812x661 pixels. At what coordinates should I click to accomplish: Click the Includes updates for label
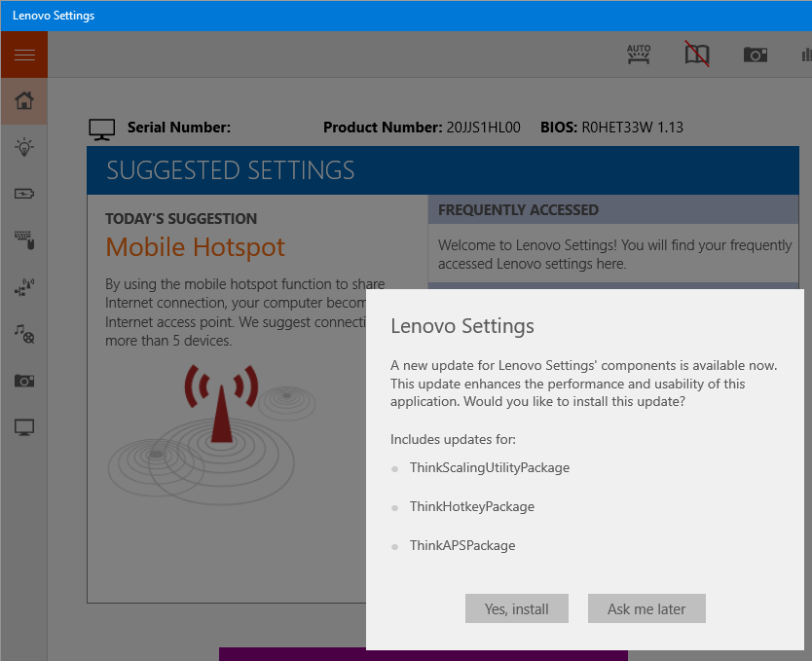453,439
